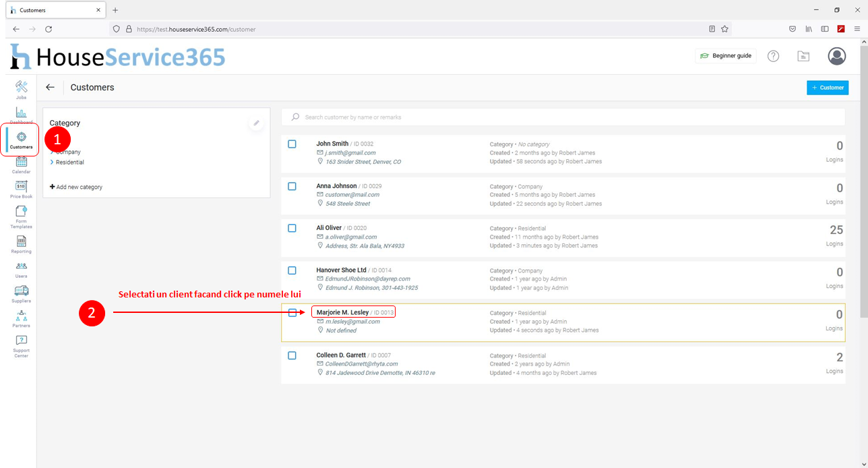The image size is (868, 468).
Task: Open the Support Center sidebar item
Action: click(21, 347)
